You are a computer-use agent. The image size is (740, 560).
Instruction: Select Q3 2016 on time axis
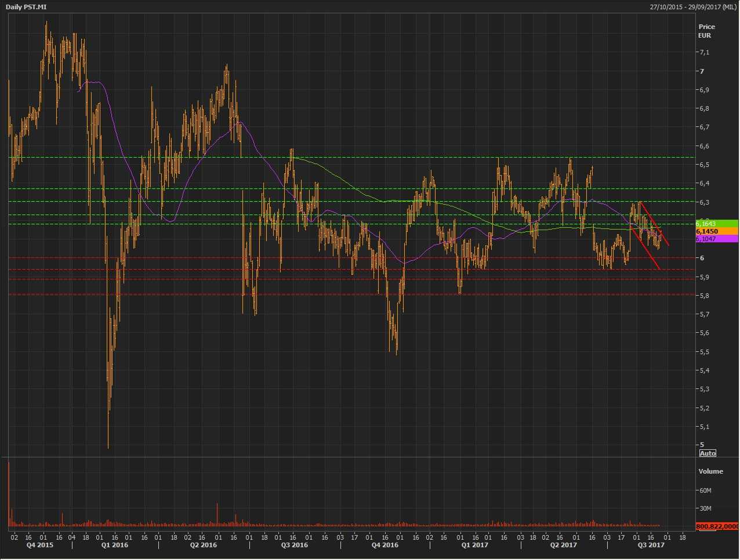(294, 545)
